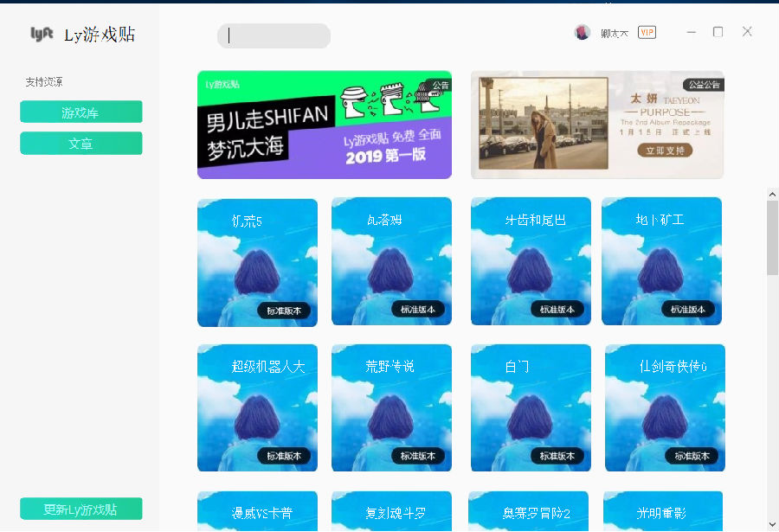The height and width of the screenshot is (532, 779).
Task: Click the Ly游戏贴 app title
Action: (x=100, y=35)
